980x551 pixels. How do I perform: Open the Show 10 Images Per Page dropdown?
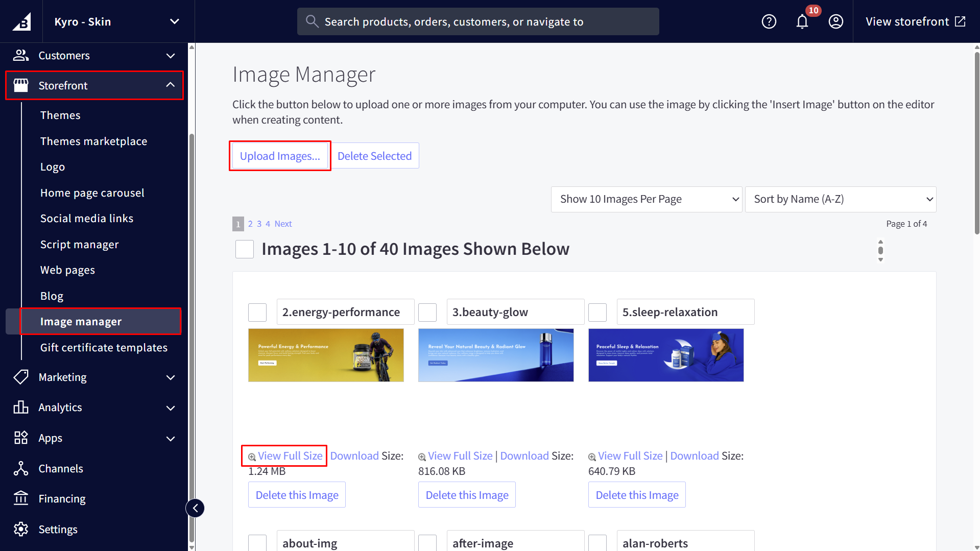click(646, 199)
